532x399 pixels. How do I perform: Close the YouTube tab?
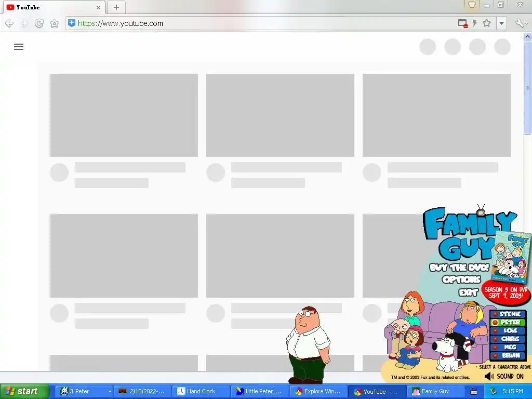[x=98, y=7]
